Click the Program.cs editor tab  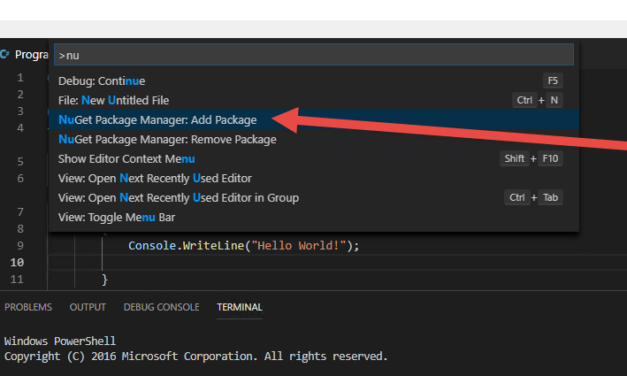click(24, 54)
